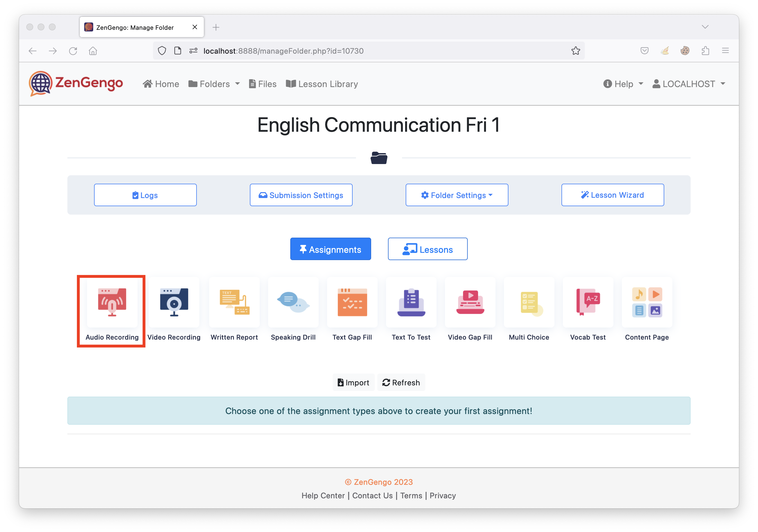Select the Audio Recording assignment icon
This screenshot has height=532, width=758.
point(112,303)
